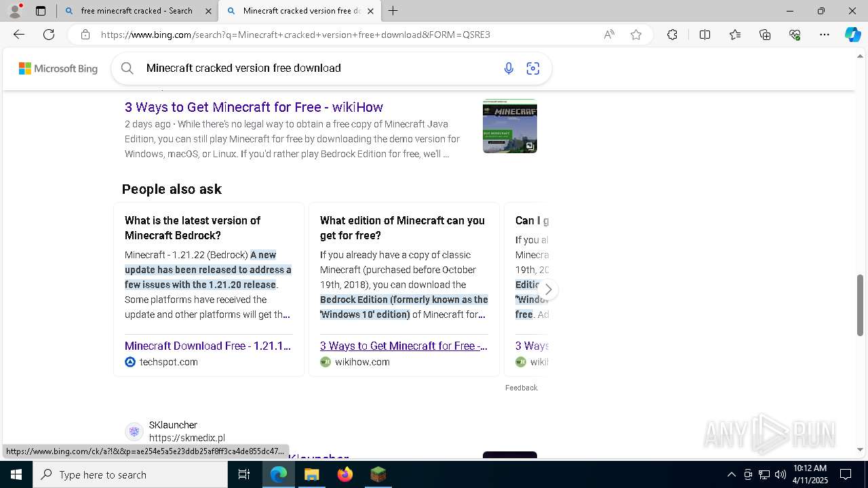Open the Minecraft block taskbar icon

(378, 474)
